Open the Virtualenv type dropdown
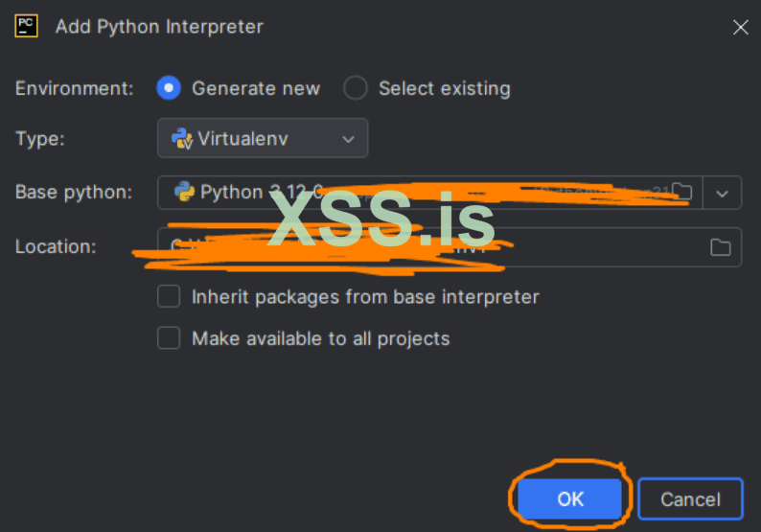The height and width of the screenshot is (532, 761). pyautogui.click(x=262, y=138)
